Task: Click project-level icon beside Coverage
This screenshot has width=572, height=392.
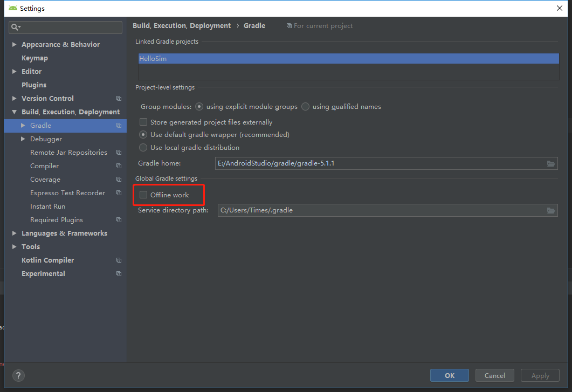Action: (119, 180)
